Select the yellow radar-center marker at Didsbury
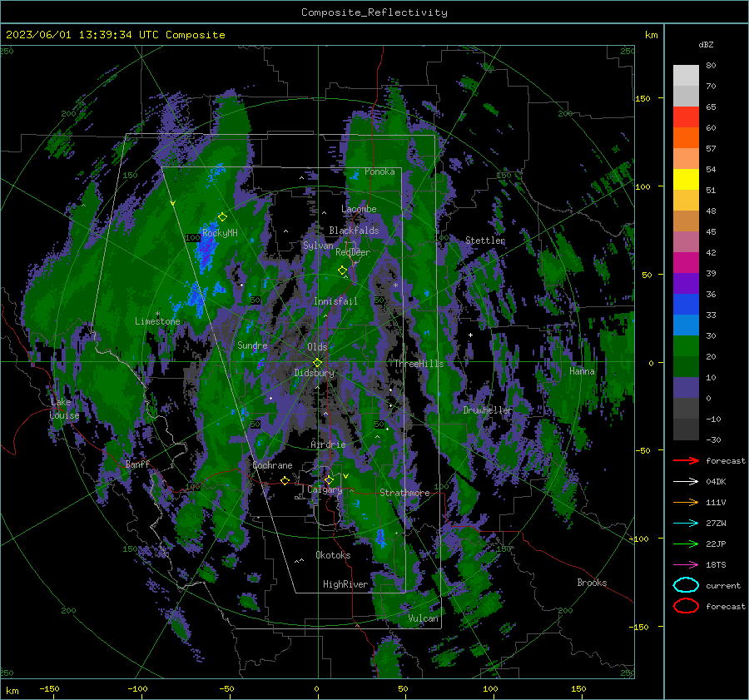 coord(317,363)
